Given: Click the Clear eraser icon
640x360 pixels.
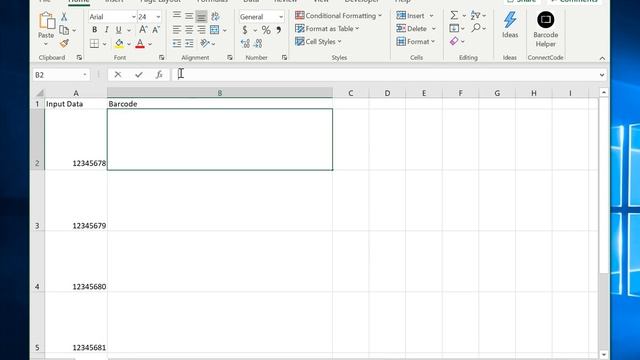Looking at the screenshot, I should click(x=454, y=41).
